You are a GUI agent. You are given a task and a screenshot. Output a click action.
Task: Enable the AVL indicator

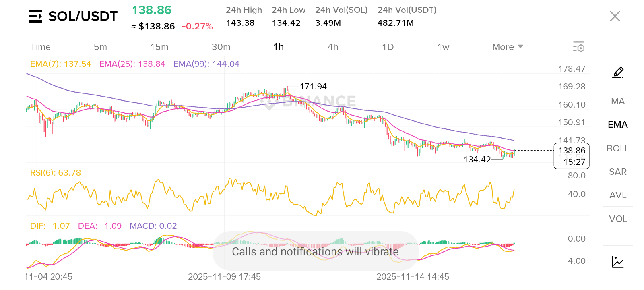[618, 195]
